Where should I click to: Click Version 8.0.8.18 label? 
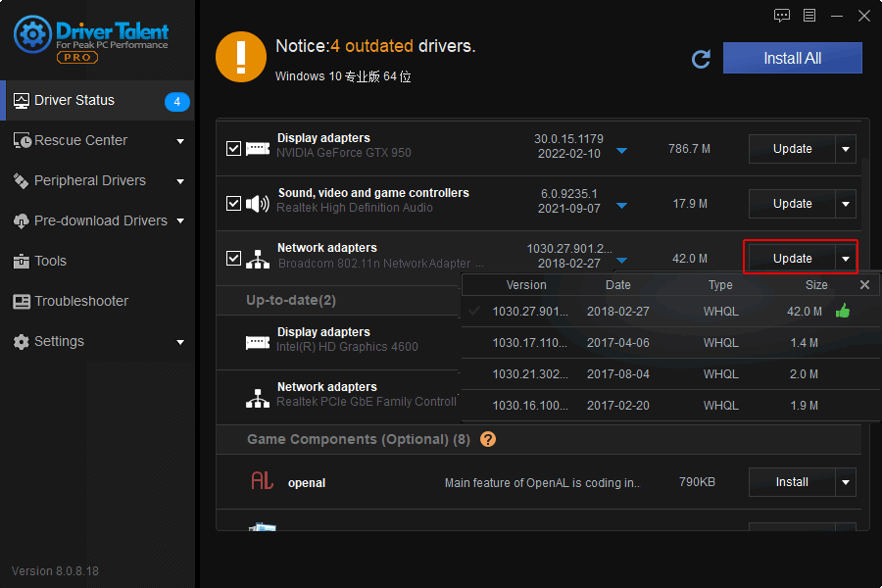(55, 571)
